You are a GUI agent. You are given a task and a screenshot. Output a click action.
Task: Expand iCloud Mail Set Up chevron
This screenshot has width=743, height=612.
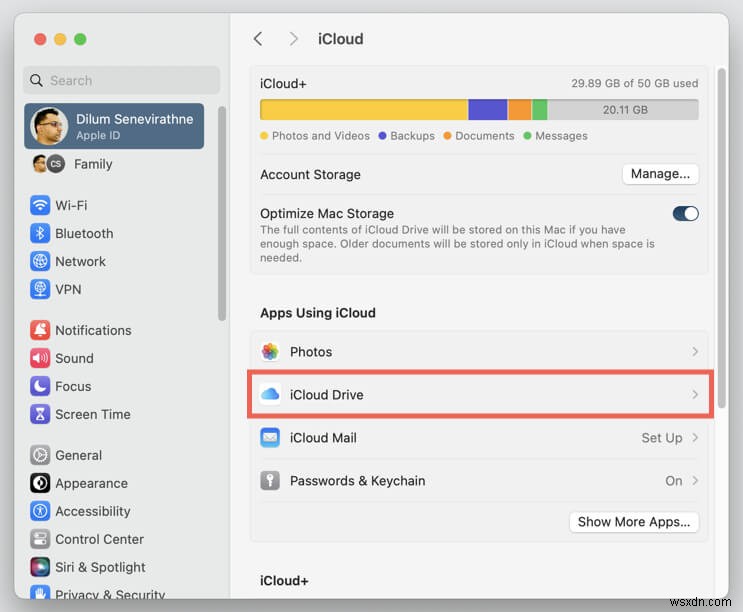coord(695,438)
